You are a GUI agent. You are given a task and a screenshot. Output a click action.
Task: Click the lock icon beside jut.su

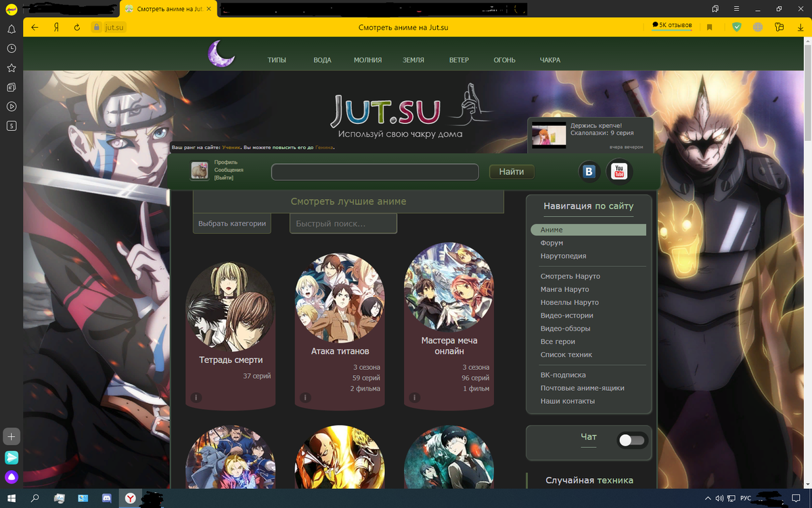pyautogui.click(x=96, y=27)
